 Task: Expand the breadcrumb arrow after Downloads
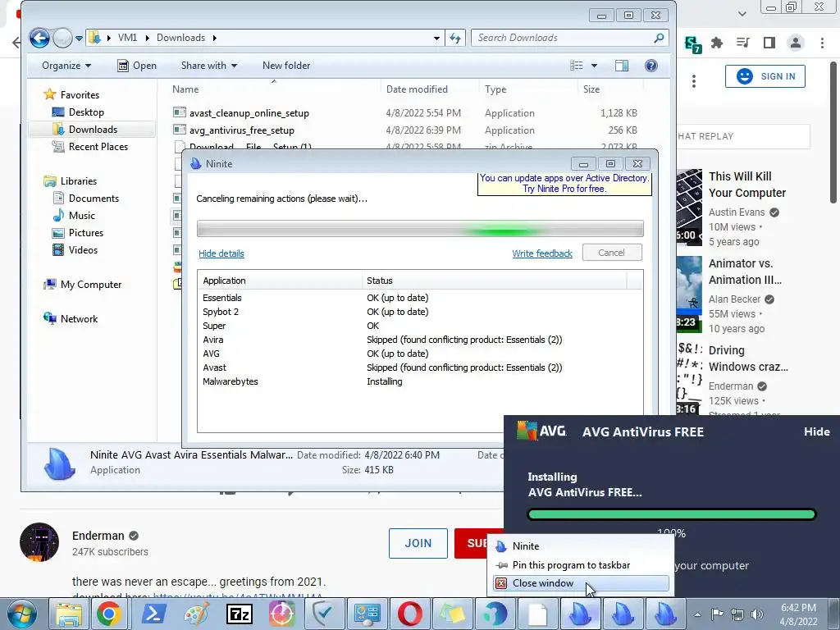(x=215, y=38)
